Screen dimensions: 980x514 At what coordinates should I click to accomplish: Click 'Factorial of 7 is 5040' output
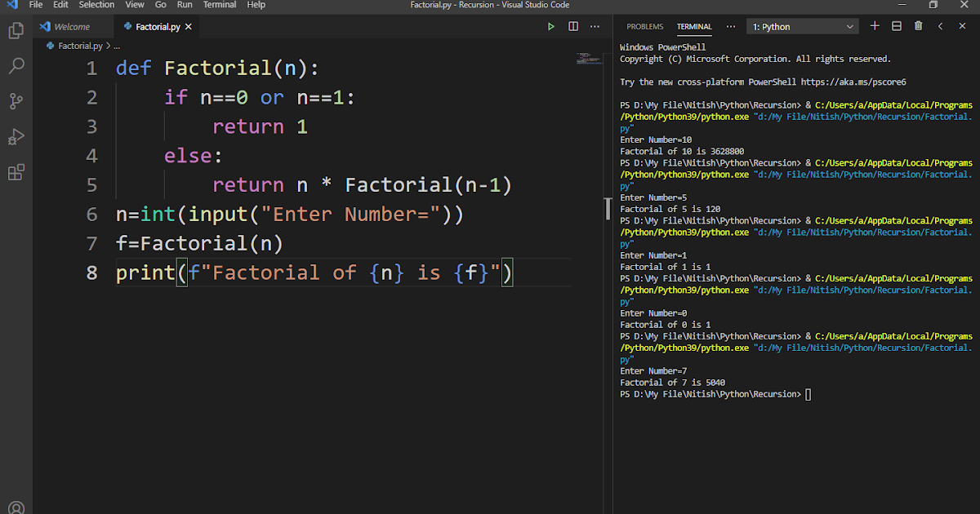[673, 383]
